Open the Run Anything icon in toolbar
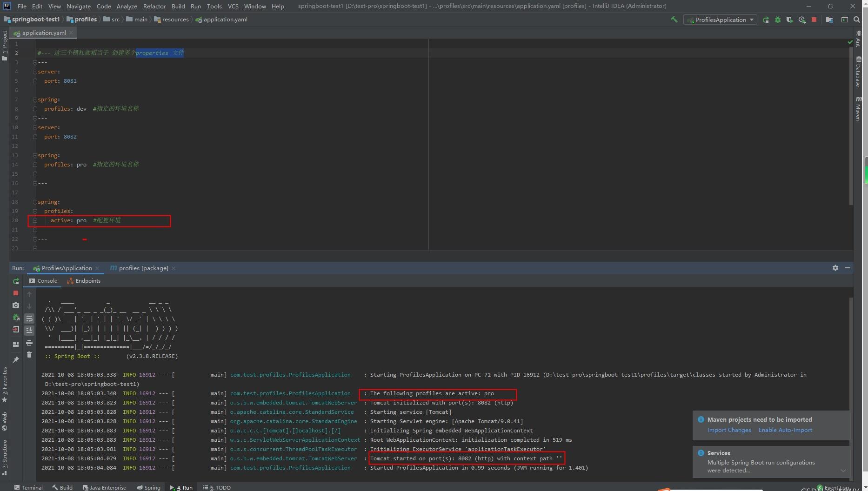The image size is (868, 491). click(845, 20)
